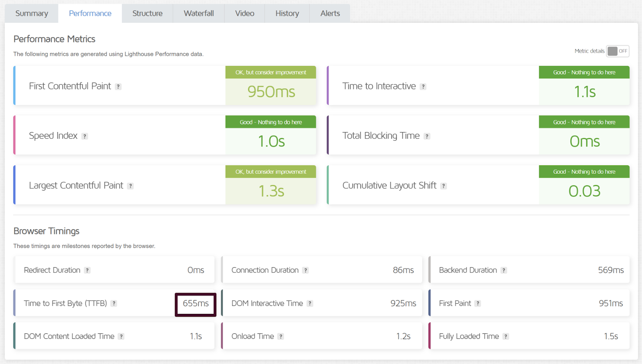View the History tab
The image size is (642, 364).
click(x=287, y=13)
